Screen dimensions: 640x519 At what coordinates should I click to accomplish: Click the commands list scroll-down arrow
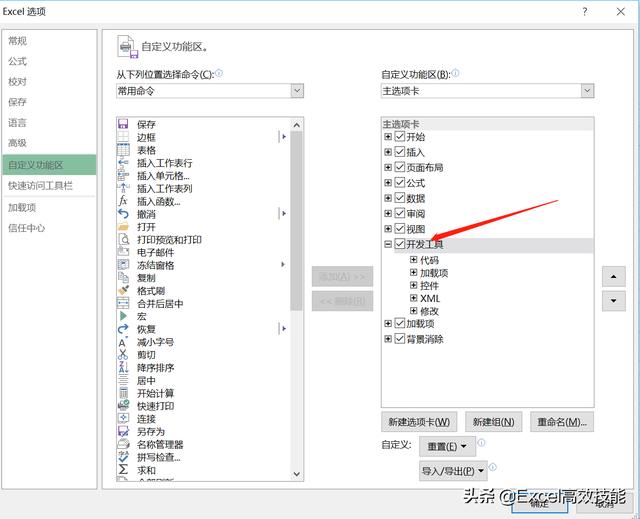297,474
